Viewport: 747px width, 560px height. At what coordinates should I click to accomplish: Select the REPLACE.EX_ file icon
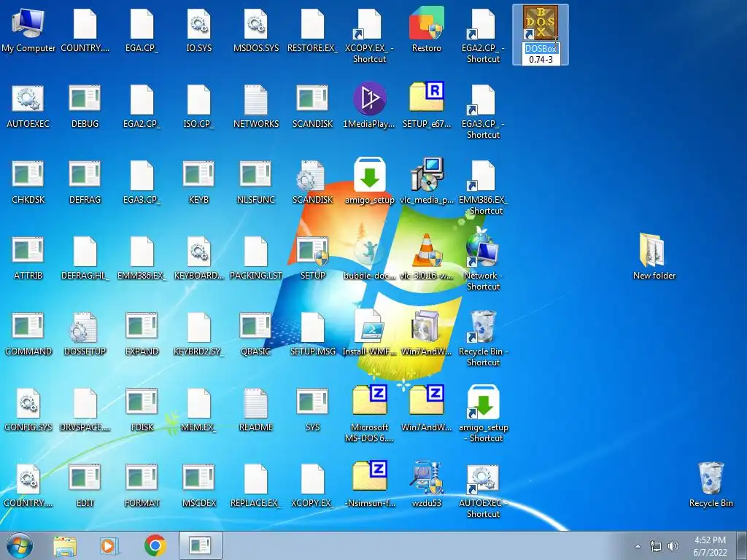256,478
